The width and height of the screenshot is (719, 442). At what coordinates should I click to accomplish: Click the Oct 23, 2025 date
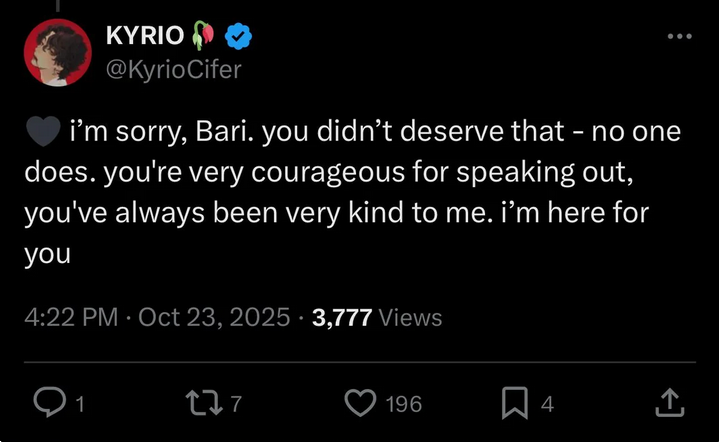(214, 317)
